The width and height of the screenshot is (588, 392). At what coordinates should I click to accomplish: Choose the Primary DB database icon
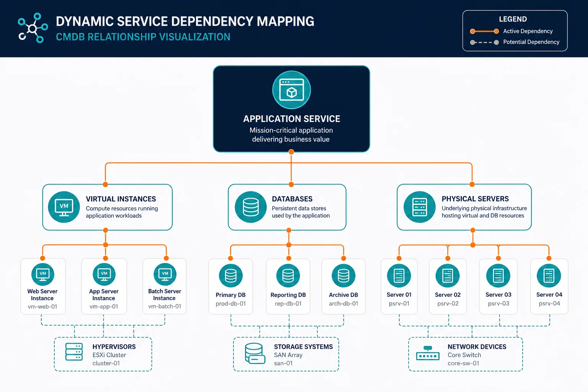click(231, 276)
